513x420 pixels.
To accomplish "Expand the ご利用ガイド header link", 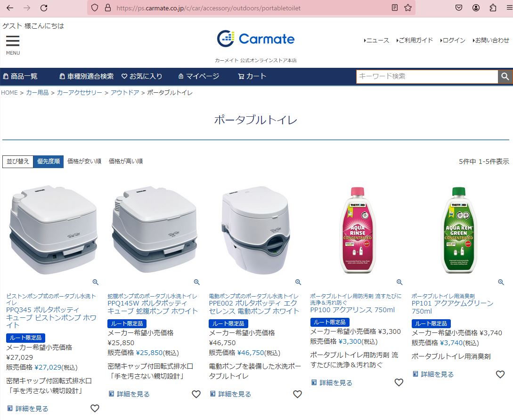I will tap(415, 40).
